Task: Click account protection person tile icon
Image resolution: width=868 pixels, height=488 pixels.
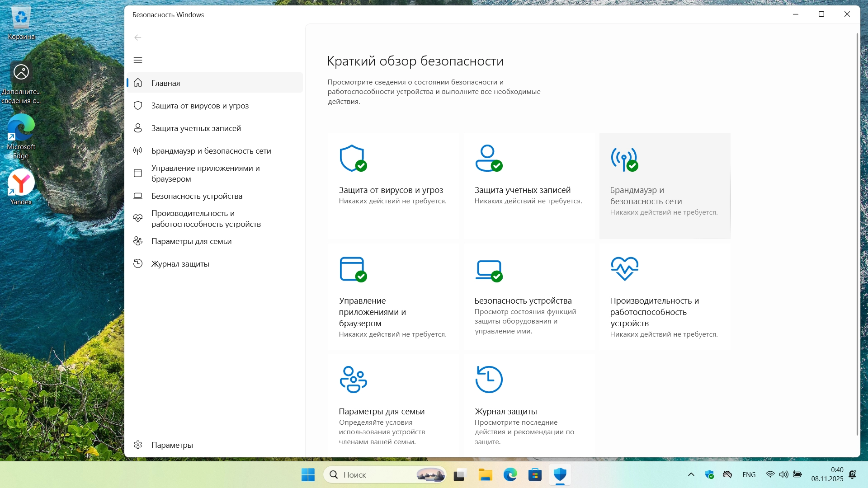Action: tap(488, 158)
